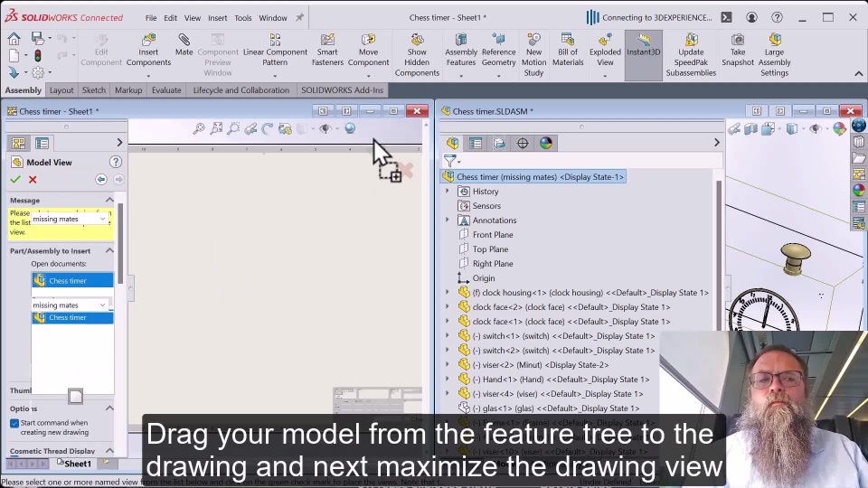Open the options gear icon
868x488 pixels.
click(38, 72)
